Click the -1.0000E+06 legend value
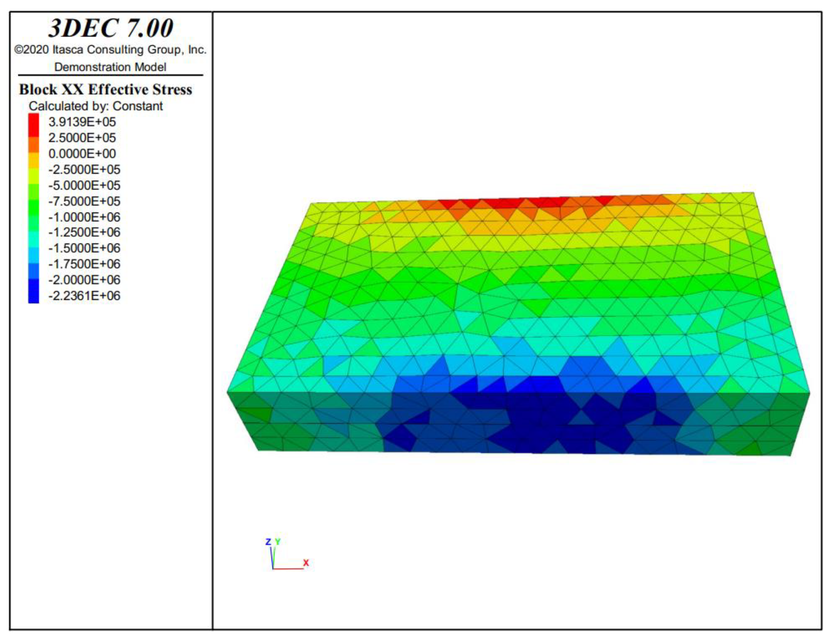Viewport: 834px width, 644px height. [84, 217]
